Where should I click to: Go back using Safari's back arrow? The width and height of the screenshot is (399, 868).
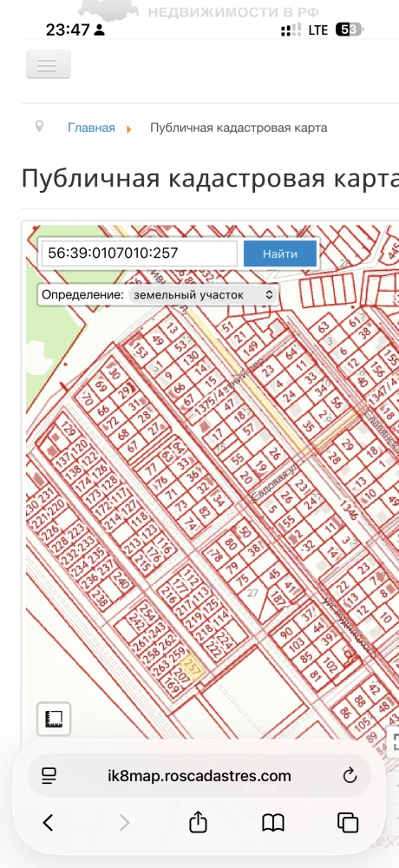click(49, 823)
